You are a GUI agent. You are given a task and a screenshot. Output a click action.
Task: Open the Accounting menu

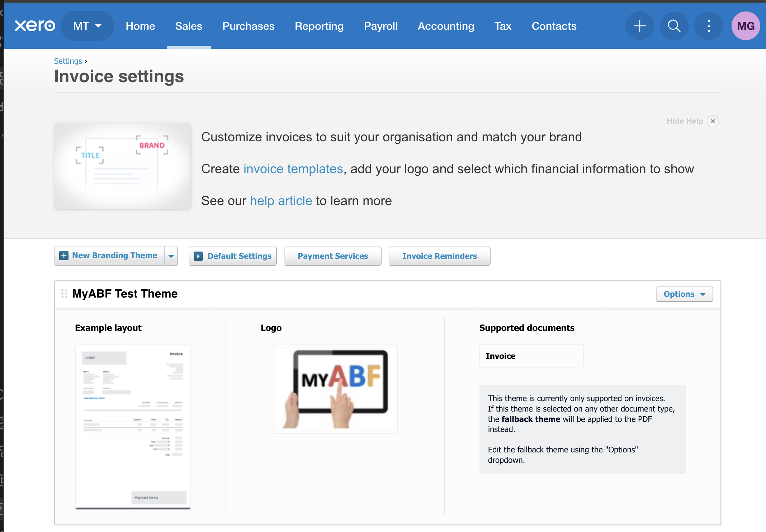pyautogui.click(x=446, y=26)
